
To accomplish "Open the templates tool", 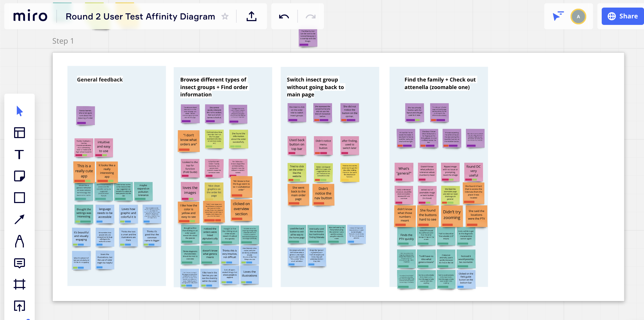I will pyautogui.click(x=20, y=133).
